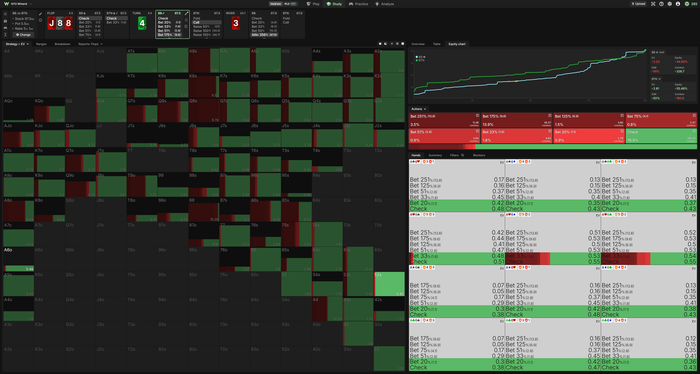This screenshot has width=700, height=374.
Task: Toggle the Bet 125% action filter checkbox
Action: 622,116
